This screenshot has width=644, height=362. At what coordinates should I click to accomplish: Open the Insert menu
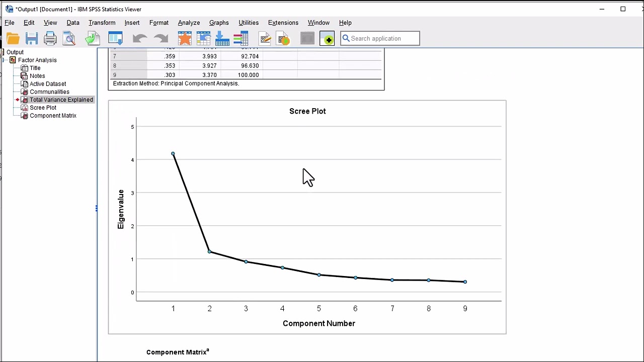[x=132, y=23]
